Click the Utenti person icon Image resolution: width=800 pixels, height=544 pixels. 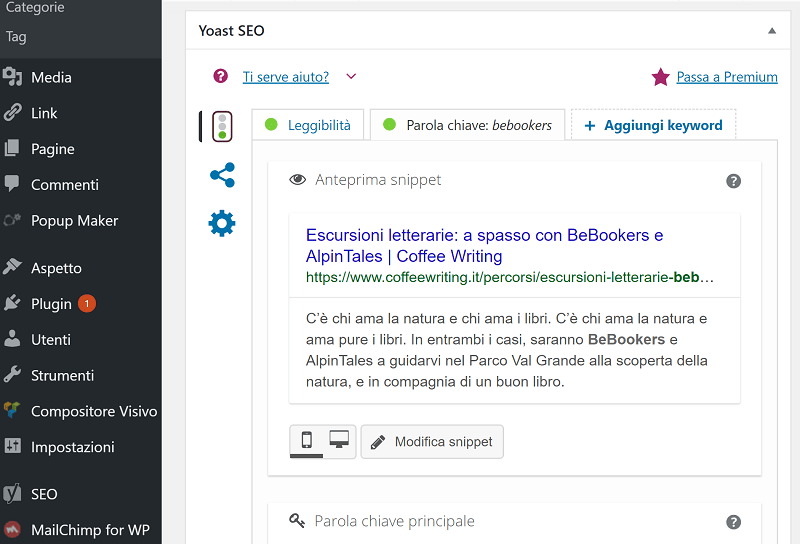click(x=12, y=338)
